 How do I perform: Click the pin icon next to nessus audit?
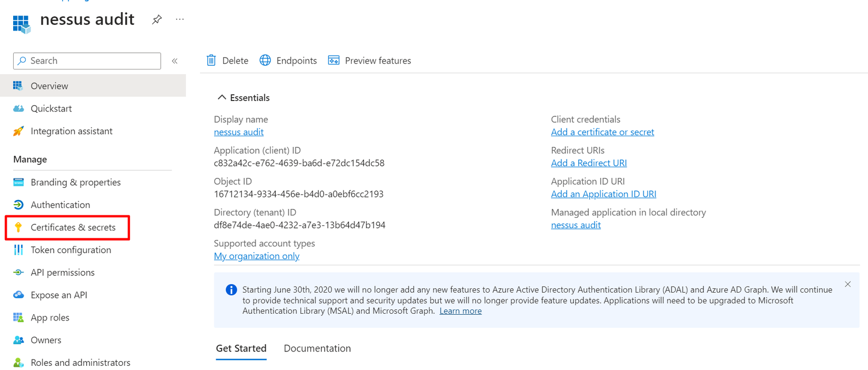[157, 19]
